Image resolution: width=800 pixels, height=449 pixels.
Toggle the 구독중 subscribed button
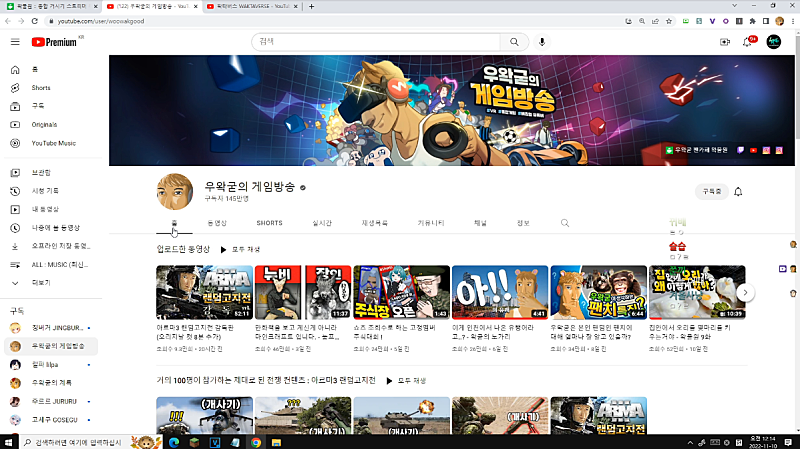pos(711,191)
